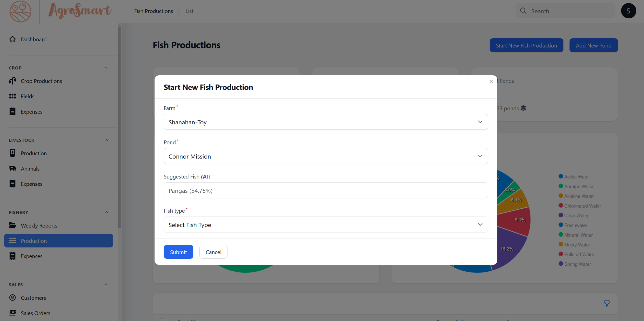Click the search magnifier icon

523,11
